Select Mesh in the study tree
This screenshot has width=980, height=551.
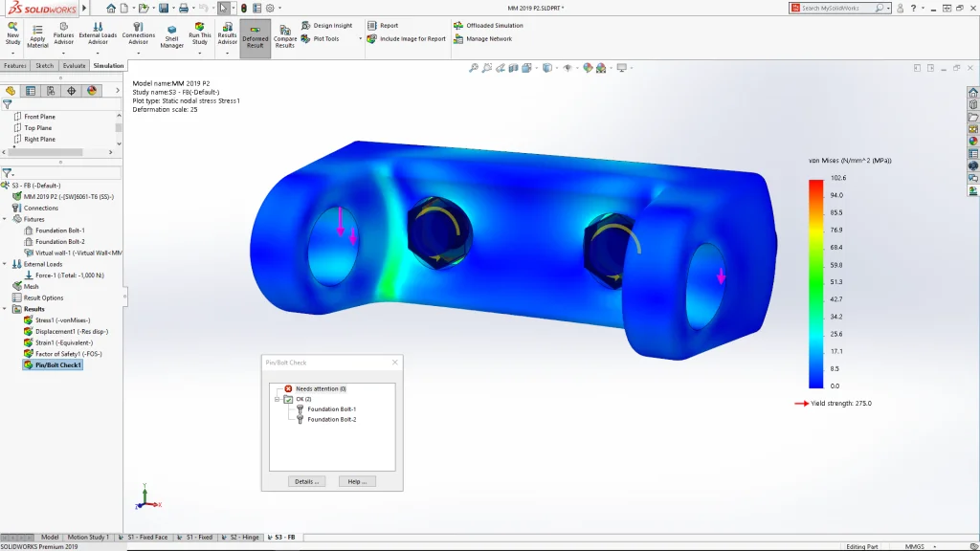click(x=31, y=287)
